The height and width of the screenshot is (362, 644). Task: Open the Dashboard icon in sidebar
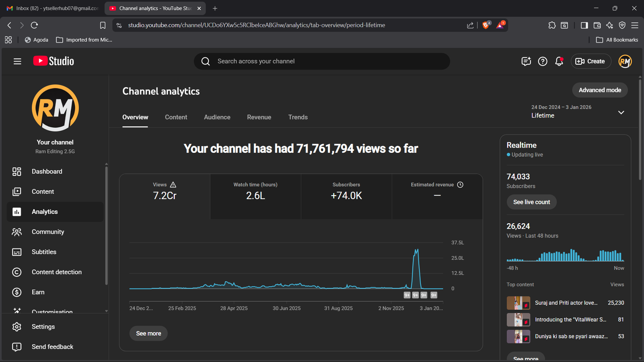[x=17, y=172]
